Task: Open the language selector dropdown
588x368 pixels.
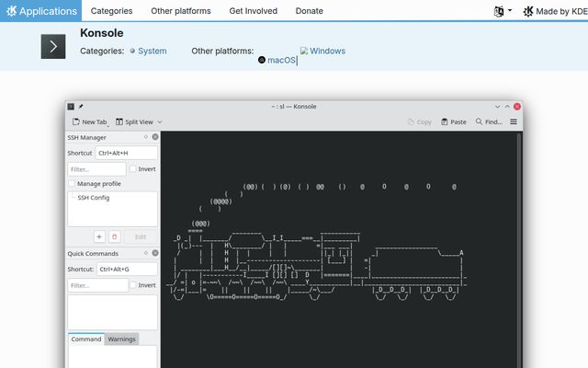Action: click(x=503, y=11)
